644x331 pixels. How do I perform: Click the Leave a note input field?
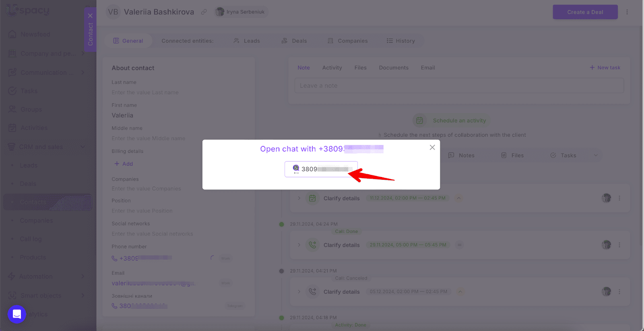point(459,86)
